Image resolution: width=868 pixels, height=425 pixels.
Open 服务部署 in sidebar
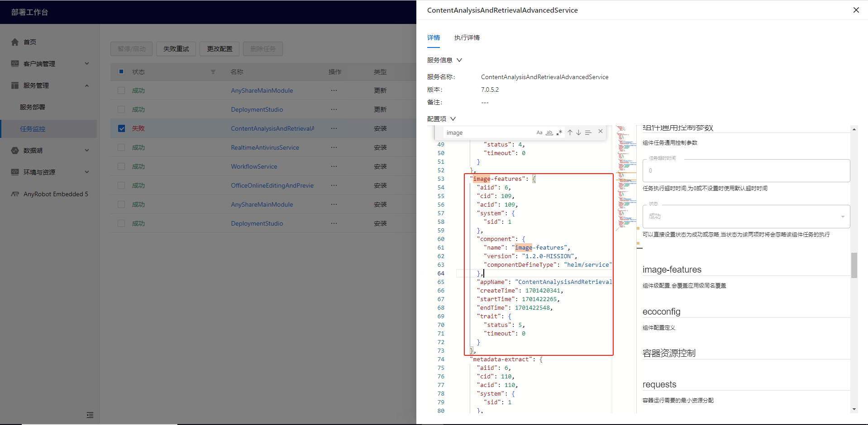pyautogui.click(x=33, y=107)
